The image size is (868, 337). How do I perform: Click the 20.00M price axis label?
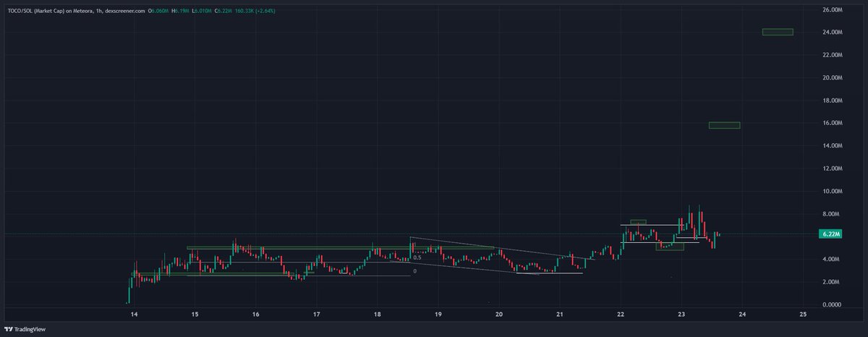pos(833,78)
